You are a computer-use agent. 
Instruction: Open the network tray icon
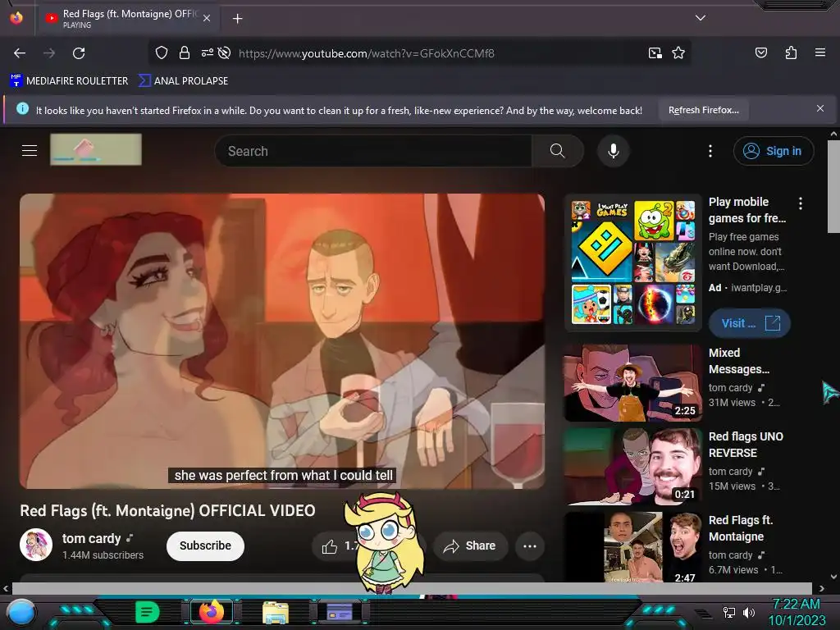click(728, 612)
